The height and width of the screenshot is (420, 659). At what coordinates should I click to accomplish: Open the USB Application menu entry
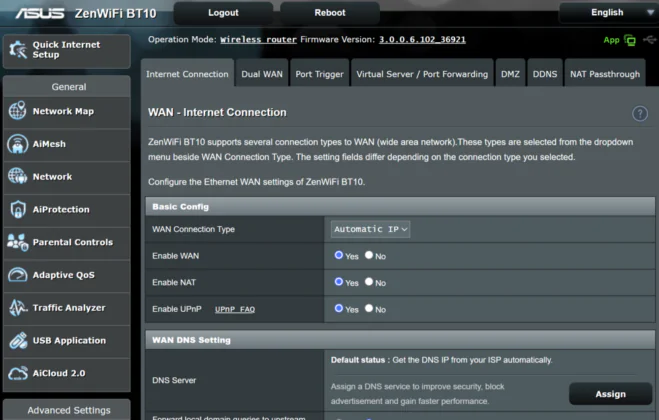(67, 341)
